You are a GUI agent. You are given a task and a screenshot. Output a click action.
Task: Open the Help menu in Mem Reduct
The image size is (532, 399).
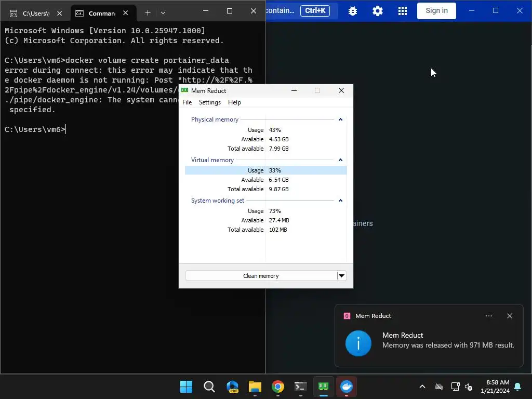234,102
